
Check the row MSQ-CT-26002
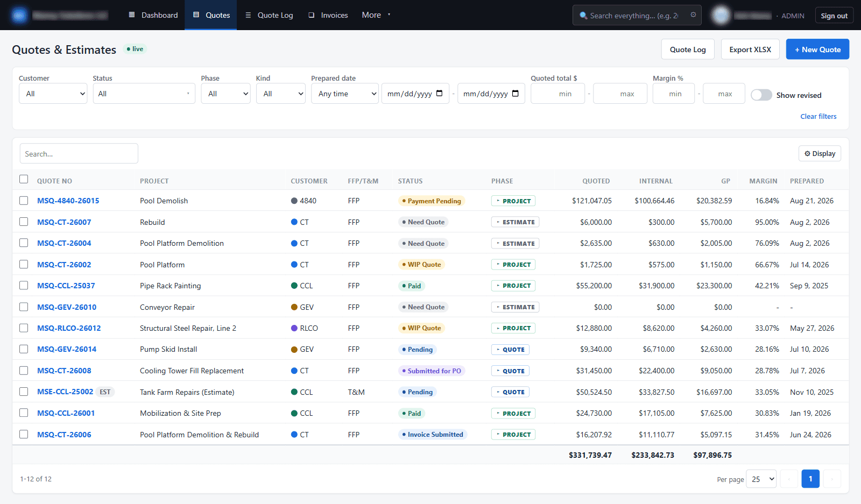tap(24, 264)
